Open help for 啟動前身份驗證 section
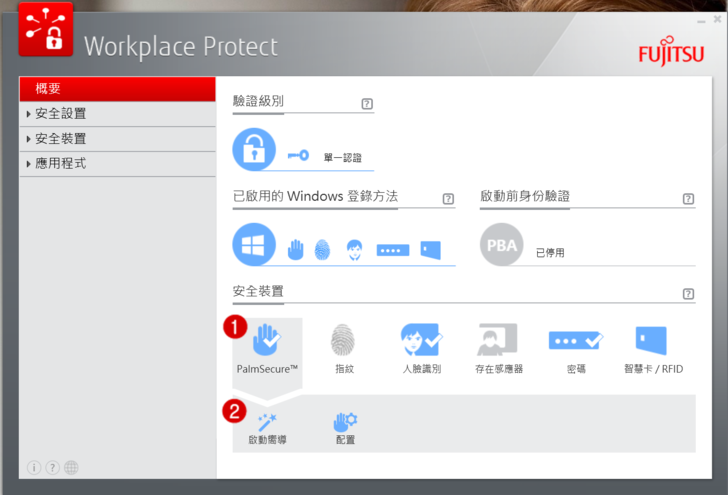The image size is (728, 495). [x=688, y=199]
